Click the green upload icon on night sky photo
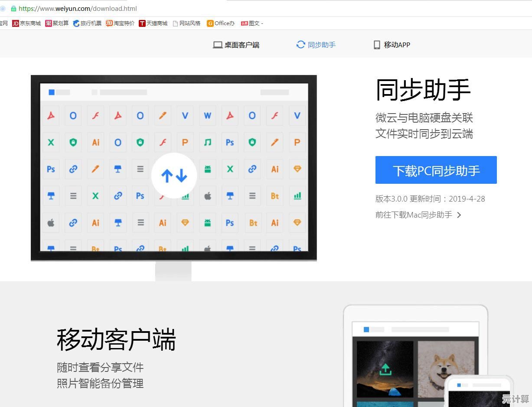Image resolution: width=532 pixels, height=407 pixels. (x=385, y=369)
